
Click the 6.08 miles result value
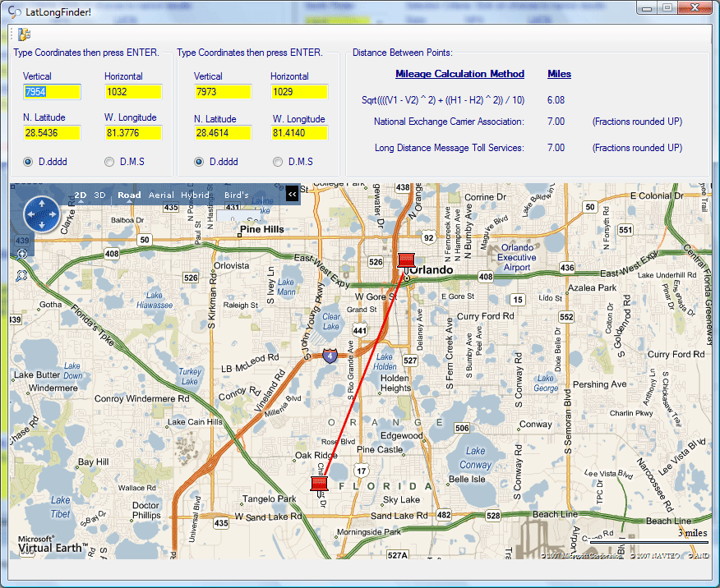click(556, 100)
